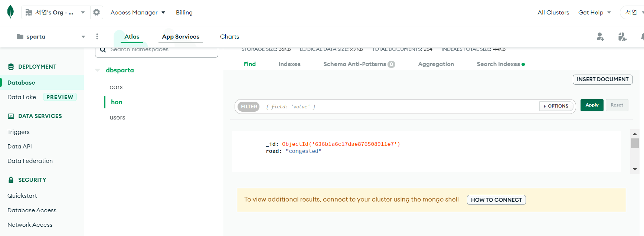This screenshot has width=644, height=236.
Task: Click the results scrollbar up arrow
Action: point(635,134)
